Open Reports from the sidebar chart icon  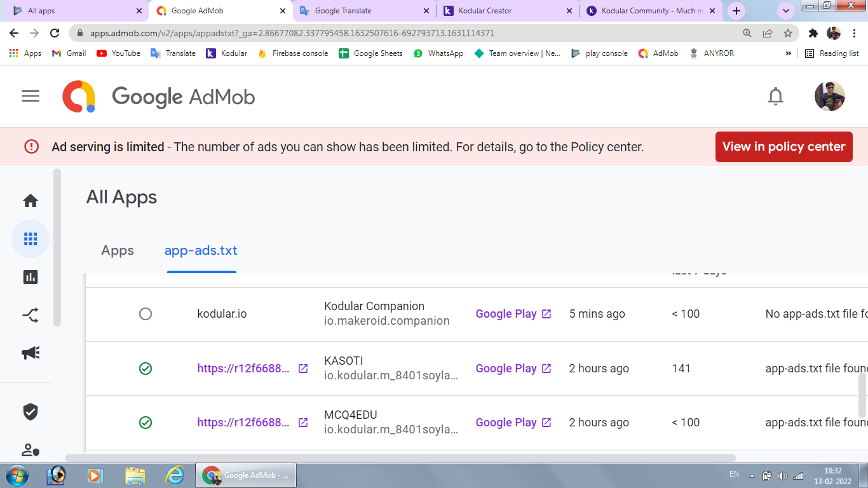[x=31, y=277]
